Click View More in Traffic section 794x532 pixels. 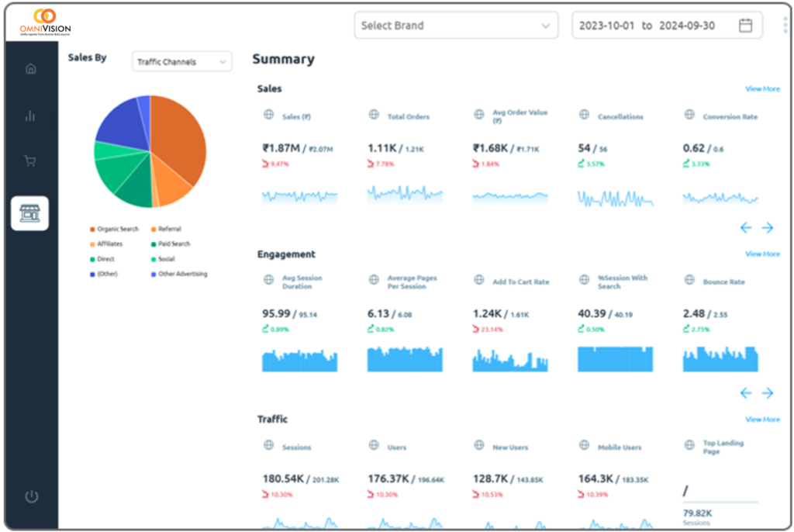pyautogui.click(x=762, y=420)
